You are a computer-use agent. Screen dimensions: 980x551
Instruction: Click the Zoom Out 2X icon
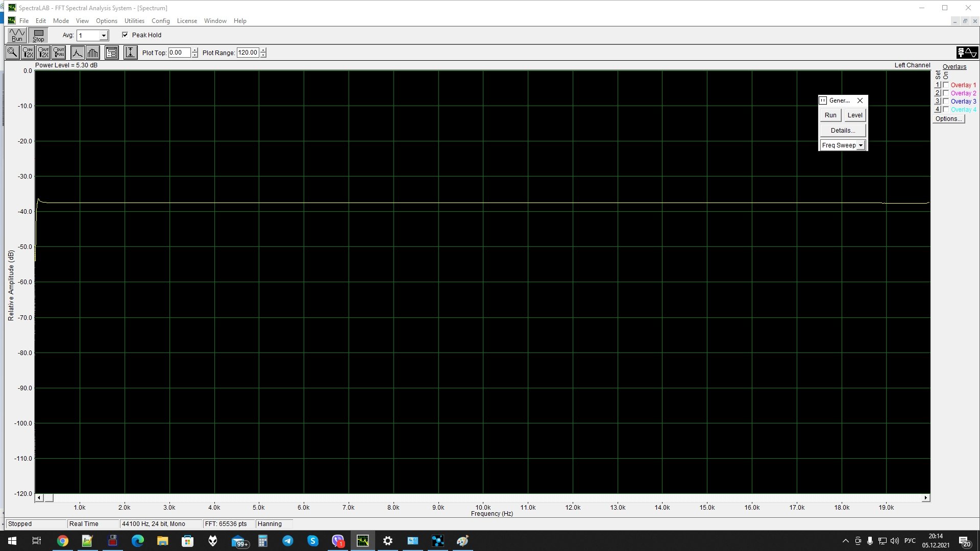coord(43,53)
